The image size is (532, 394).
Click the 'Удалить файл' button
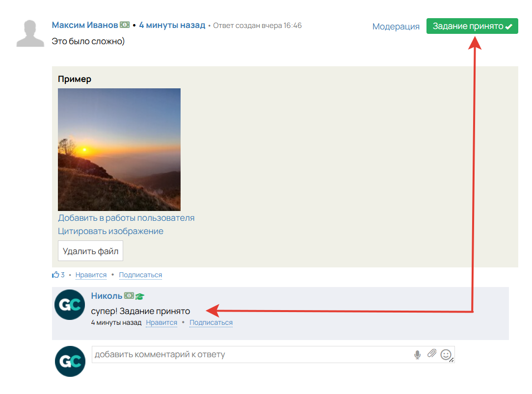point(91,251)
